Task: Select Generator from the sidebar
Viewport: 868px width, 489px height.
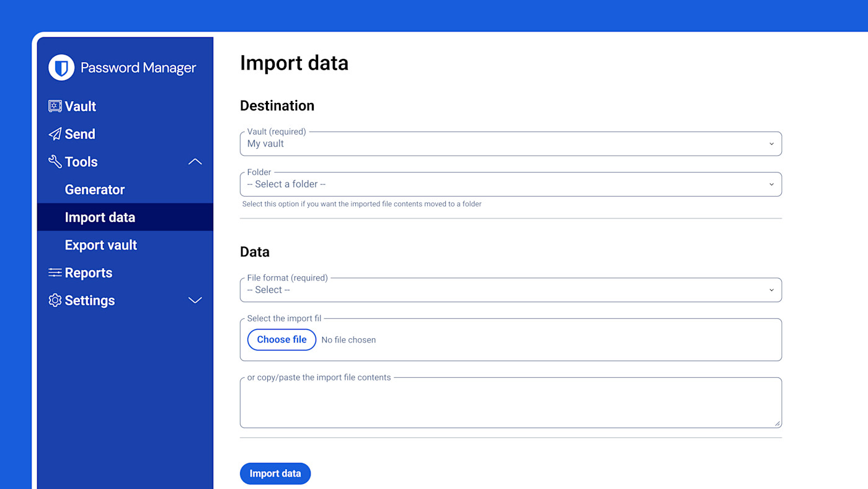Action: pyautogui.click(x=95, y=189)
